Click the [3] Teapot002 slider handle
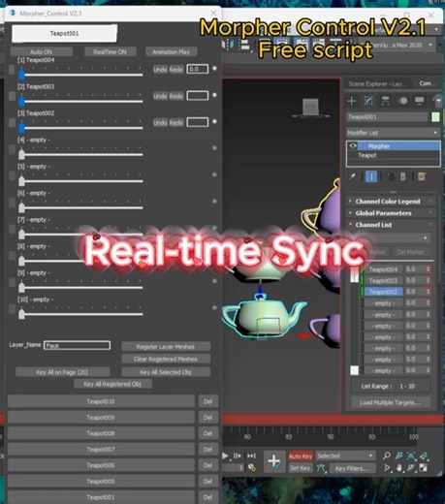Image resolution: width=445 pixels, height=504 pixels. point(21,128)
